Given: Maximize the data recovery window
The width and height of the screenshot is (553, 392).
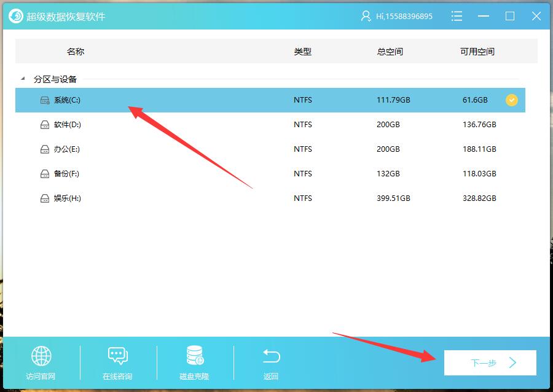Looking at the screenshot, I should [x=510, y=16].
